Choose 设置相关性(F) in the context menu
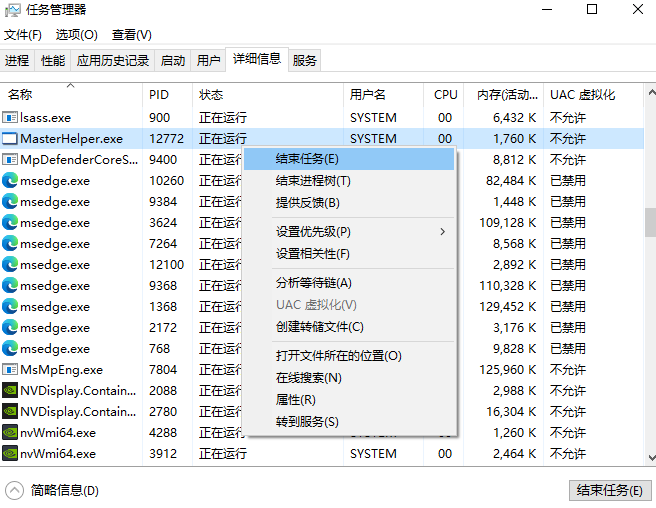This screenshot has height=508, width=656. pos(349,254)
